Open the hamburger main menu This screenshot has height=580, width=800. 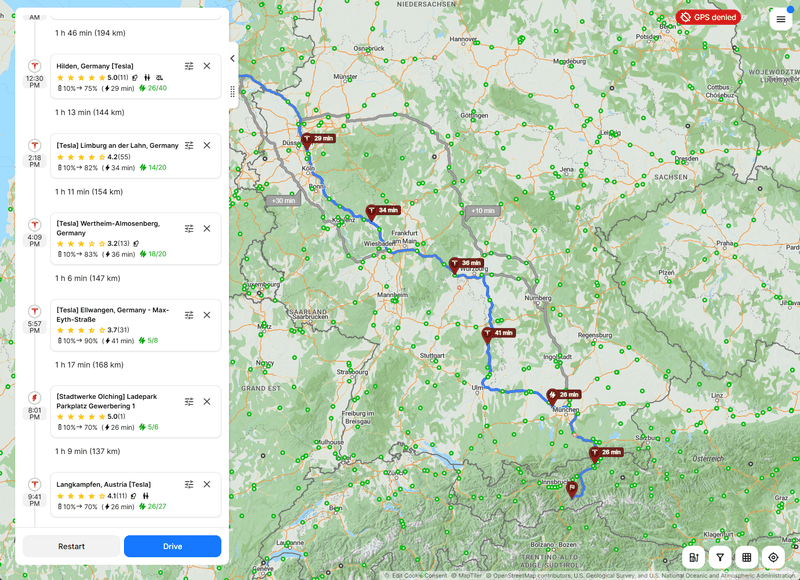click(x=781, y=19)
